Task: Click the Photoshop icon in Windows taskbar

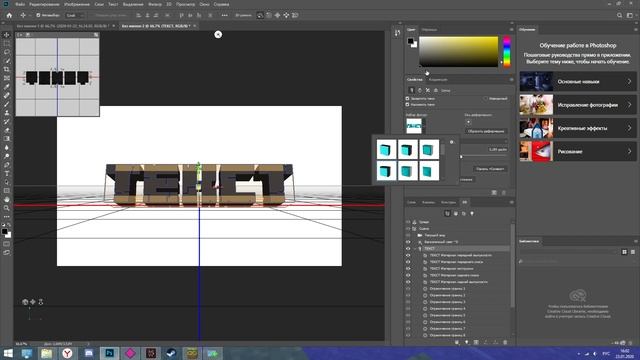Action: (x=109, y=353)
